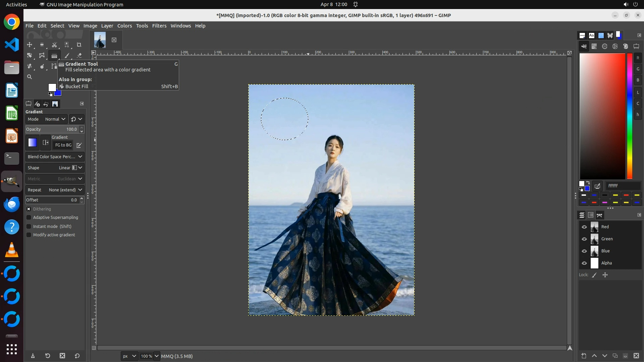Viewport: 644px width, 362px height.
Task: Select the Eraser tool
Action: [79, 56]
